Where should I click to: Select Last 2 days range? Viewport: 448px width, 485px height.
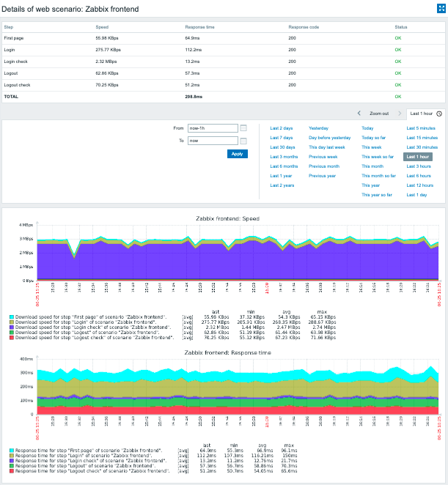click(x=281, y=128)
